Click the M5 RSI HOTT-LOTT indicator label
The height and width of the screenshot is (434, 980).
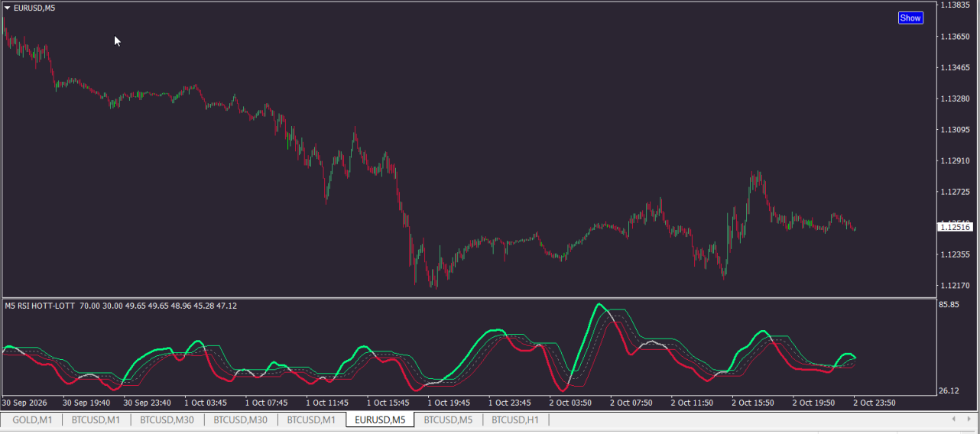click(40, 306)
